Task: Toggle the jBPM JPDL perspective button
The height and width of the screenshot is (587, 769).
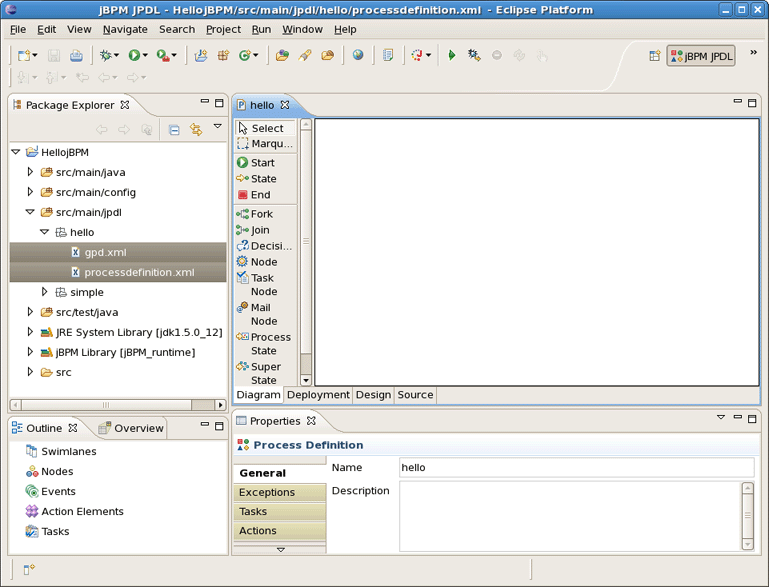Action: tap(701, 56)
